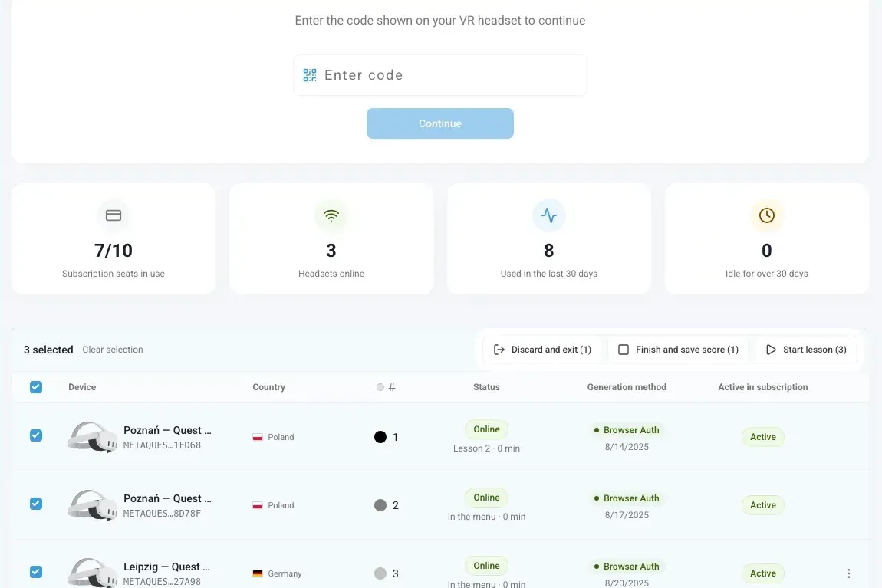This screenshot has height=588, width=882.
Task: Click headset thumbnail for Leipzig Quest
Action: 93,573
